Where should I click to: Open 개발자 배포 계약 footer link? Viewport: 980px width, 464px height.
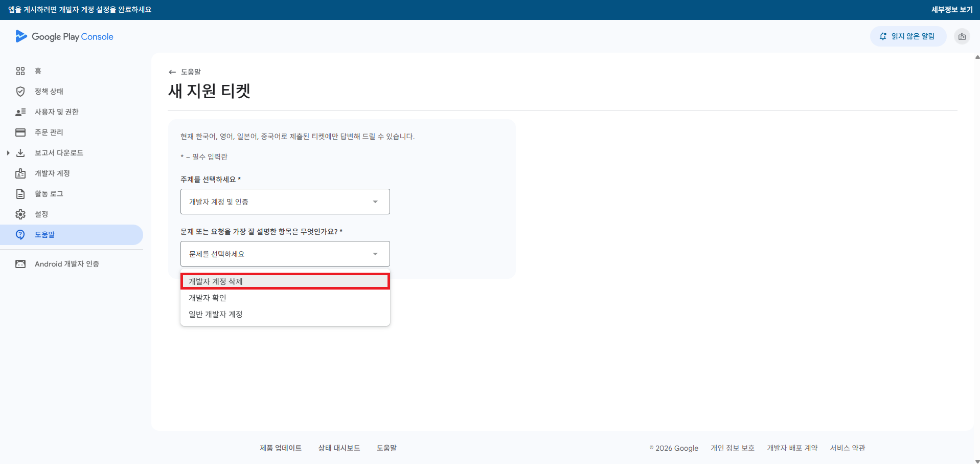coord(792,448)
